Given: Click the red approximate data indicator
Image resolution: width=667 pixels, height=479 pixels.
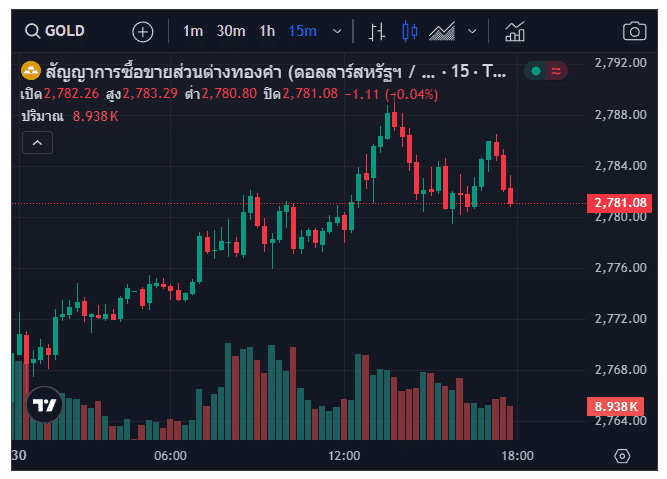Looking at the screenshot, I should pos(556,71).
